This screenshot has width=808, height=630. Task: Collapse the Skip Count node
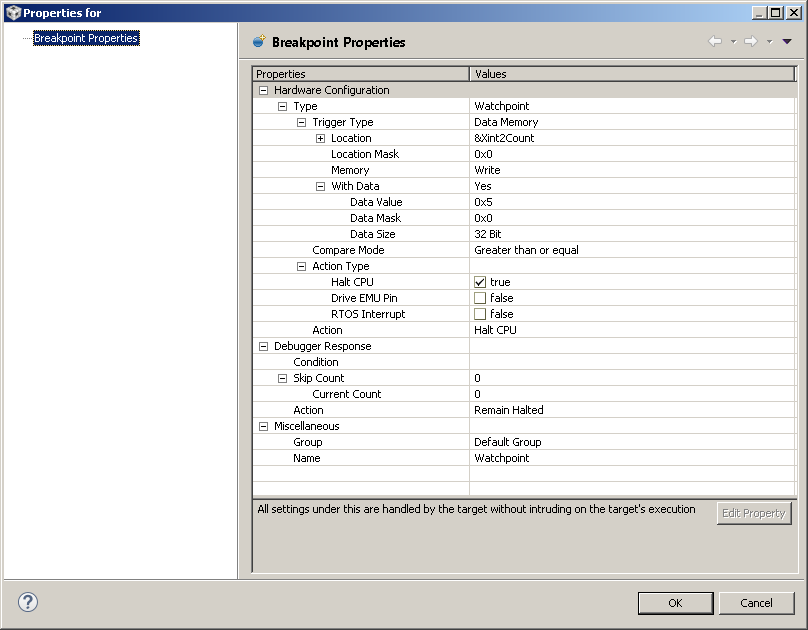282,378
